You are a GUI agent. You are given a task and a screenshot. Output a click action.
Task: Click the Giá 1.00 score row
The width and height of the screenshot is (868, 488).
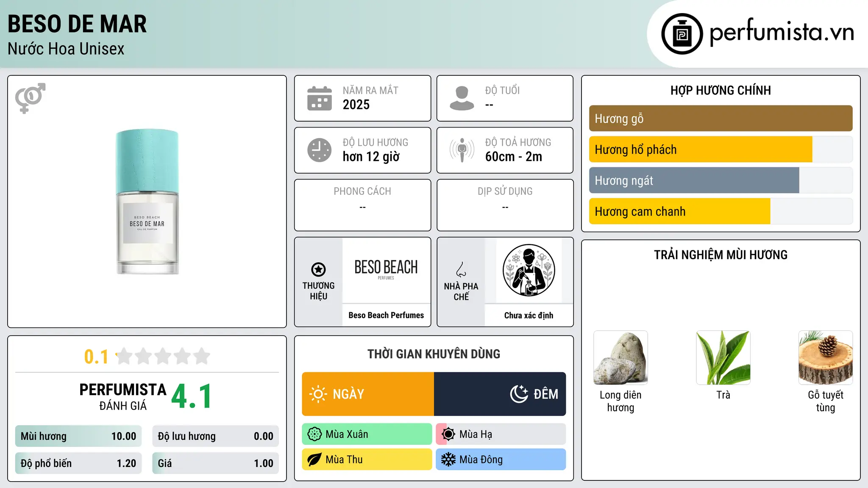[x=216, y=463]
